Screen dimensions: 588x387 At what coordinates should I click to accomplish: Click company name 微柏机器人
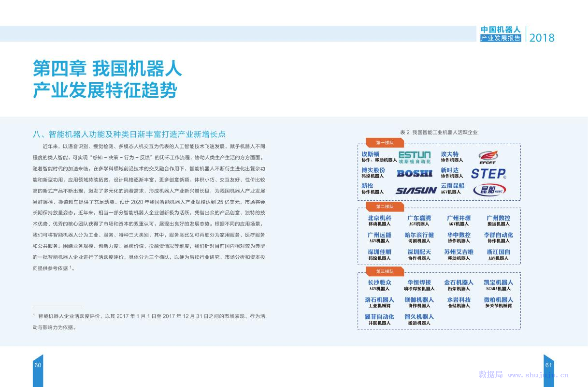(499, 300)
